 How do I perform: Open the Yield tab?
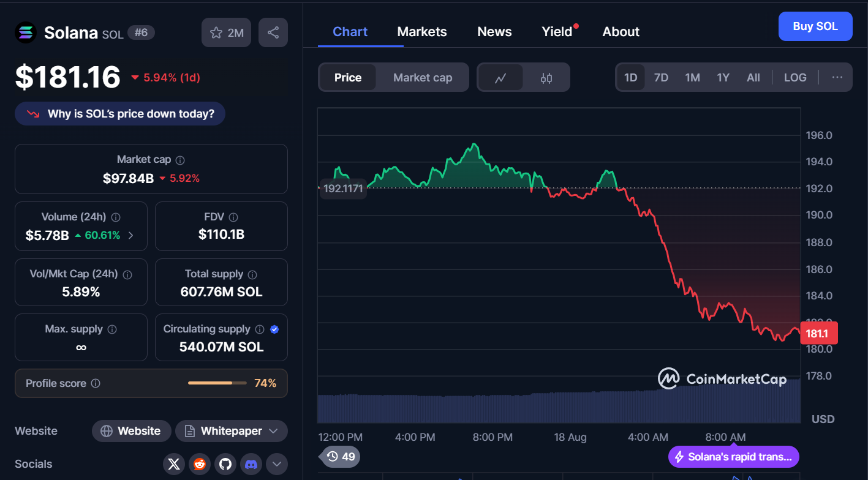pos(557,32)
